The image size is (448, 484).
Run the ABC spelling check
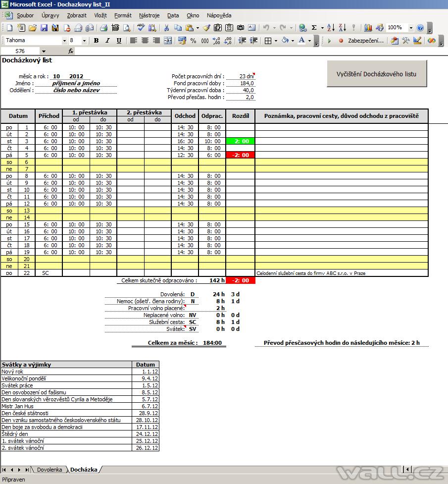click(141, 28)
